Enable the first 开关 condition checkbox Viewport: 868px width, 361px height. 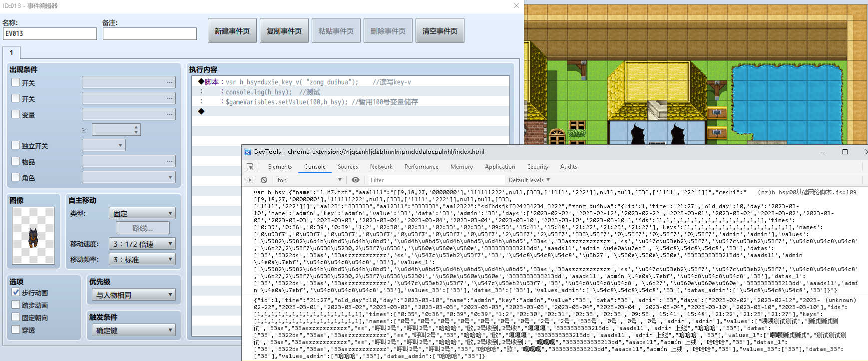pos(16,82)
